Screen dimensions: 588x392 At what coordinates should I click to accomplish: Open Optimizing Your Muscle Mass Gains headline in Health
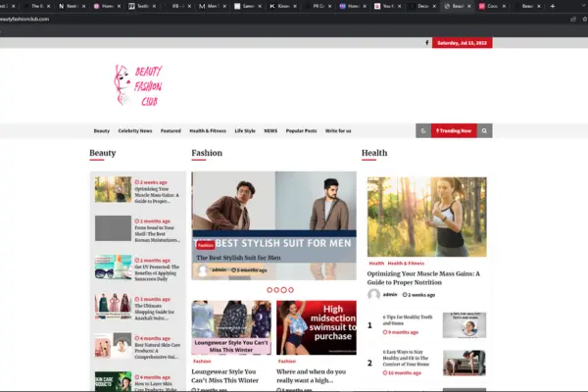[423, 278]
